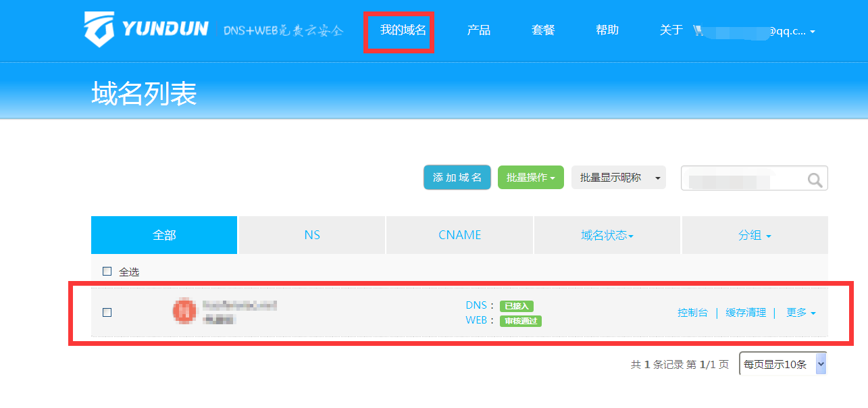Switch to the CNAME tab
This screenshot has width=868, height=408.
459,235
